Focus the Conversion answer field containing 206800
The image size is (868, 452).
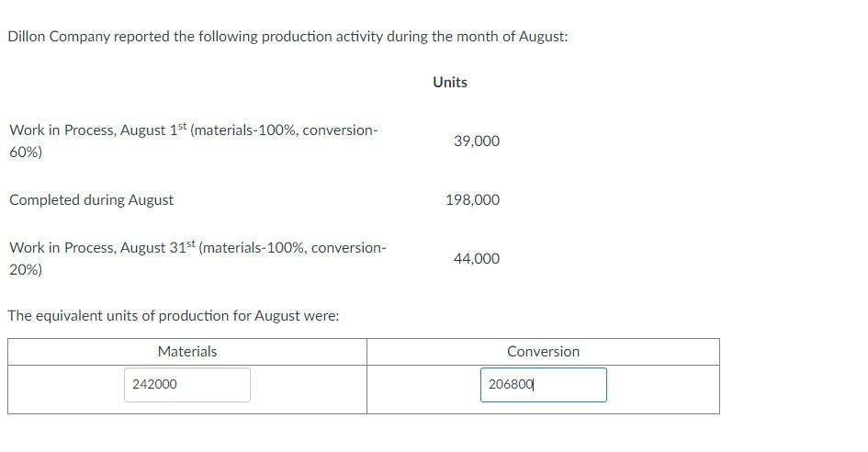coord(543,385)
